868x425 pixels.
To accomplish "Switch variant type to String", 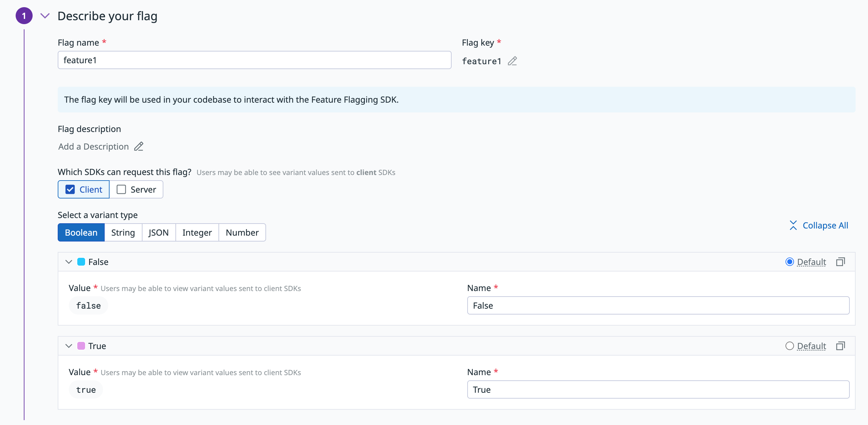I will 123,232.
